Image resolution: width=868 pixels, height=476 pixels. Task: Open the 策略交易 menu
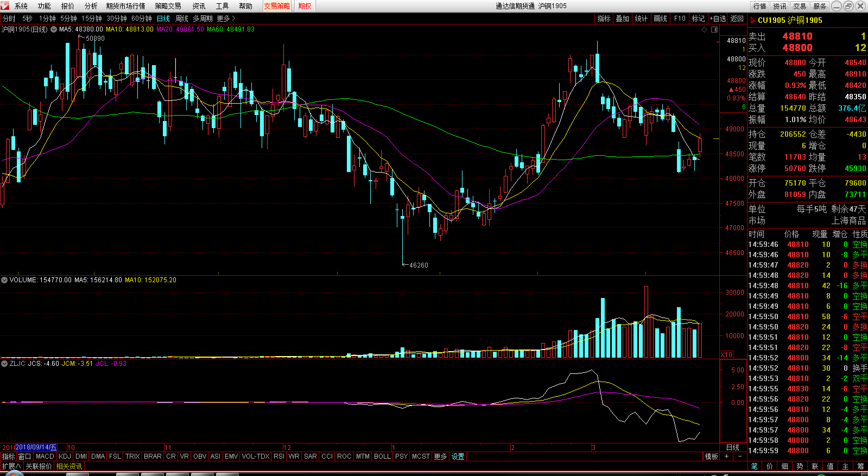point(168,6)
